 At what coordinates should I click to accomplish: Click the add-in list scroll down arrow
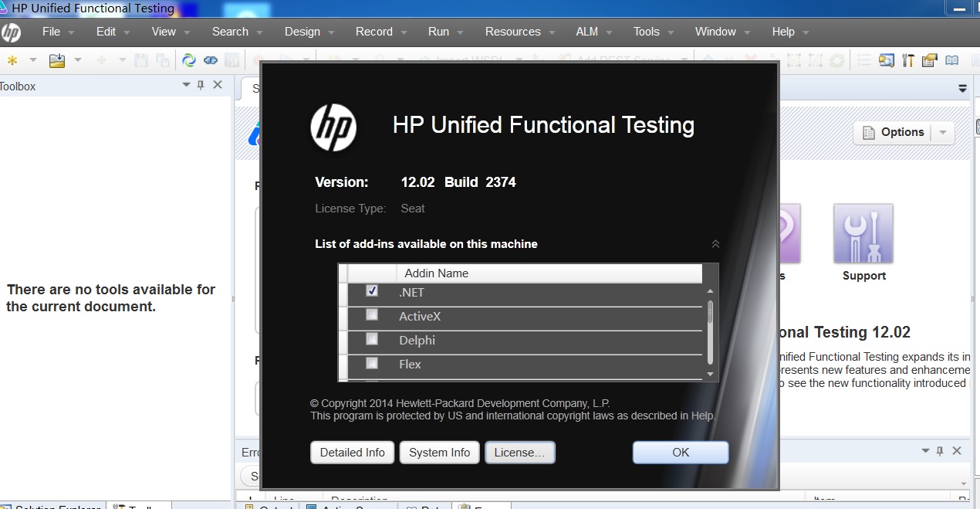tap(711, 374)
